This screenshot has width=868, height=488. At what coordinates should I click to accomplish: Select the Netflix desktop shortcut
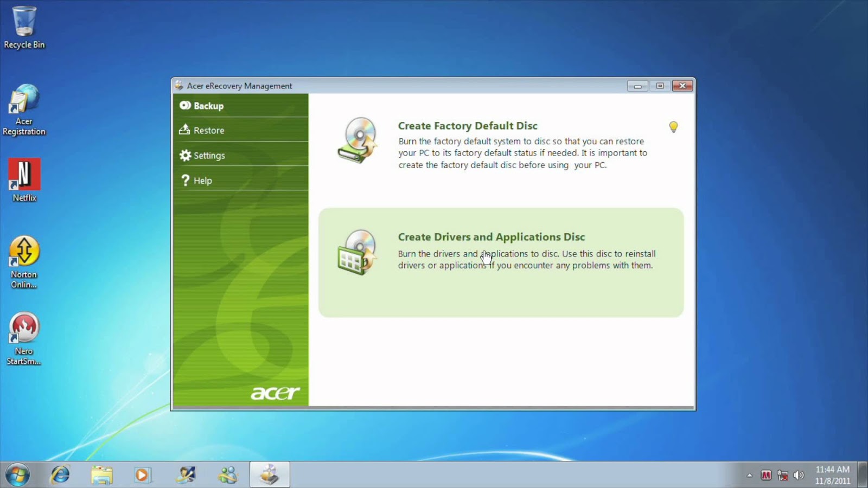tap(24, 181)
